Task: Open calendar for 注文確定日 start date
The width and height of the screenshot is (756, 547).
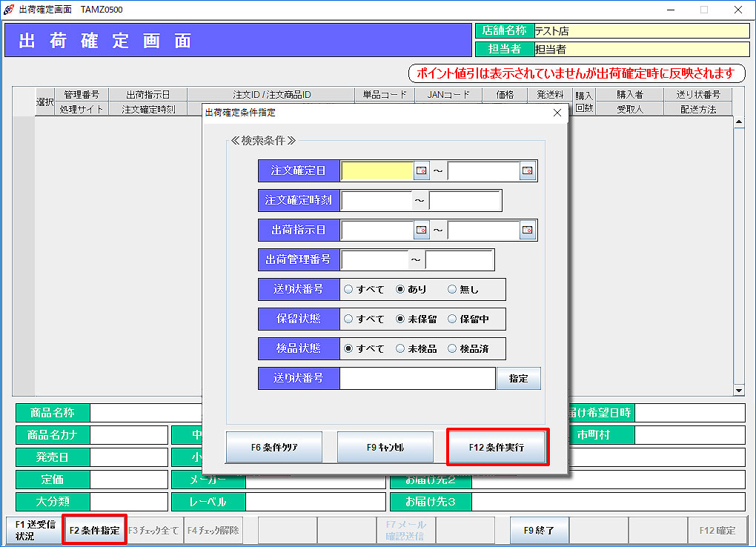Action: pos(421,170)
